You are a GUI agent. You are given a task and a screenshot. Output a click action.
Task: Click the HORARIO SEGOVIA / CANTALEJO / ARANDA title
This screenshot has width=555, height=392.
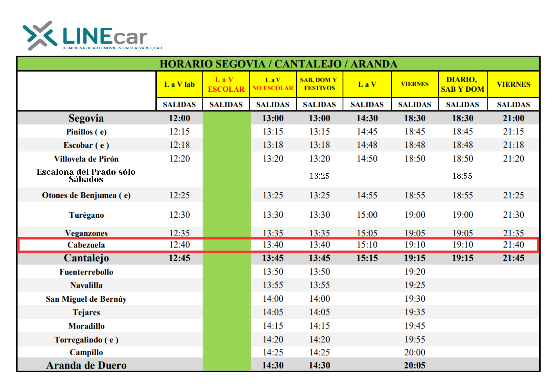278,64
